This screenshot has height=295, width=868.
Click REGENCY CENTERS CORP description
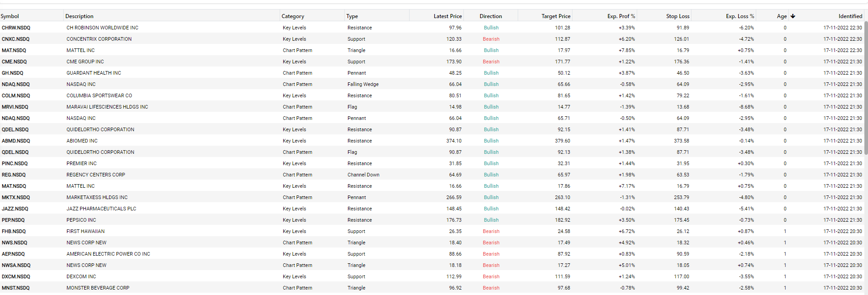(x=96, y=175)
